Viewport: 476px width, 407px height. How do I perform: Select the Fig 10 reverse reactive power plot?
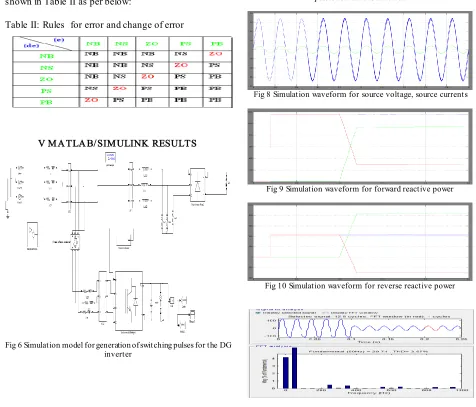tap(360, 242)
